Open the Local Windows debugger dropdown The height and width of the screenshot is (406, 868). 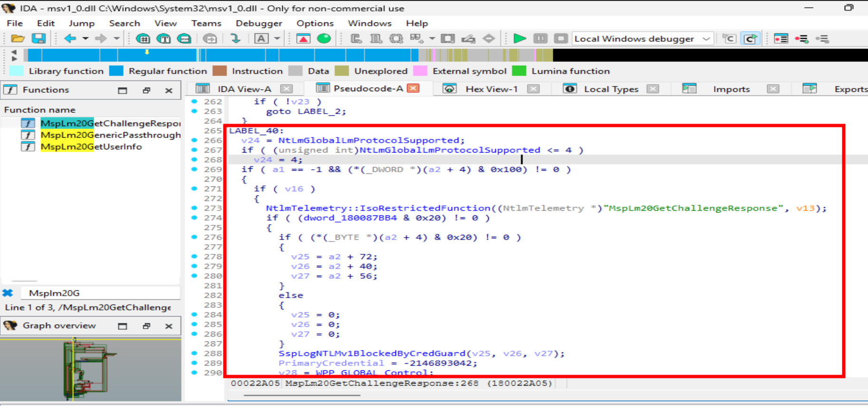[x=706, y=39]
